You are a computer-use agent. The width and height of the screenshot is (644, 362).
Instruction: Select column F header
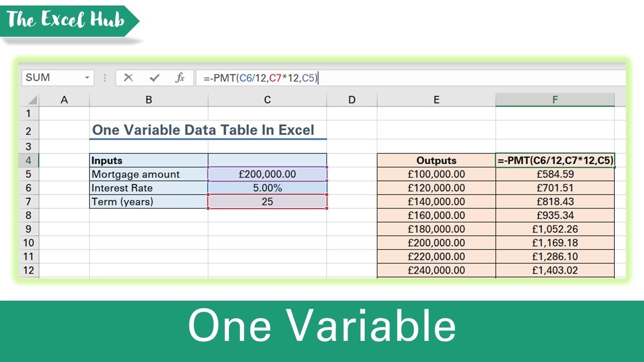click(555, 100)
